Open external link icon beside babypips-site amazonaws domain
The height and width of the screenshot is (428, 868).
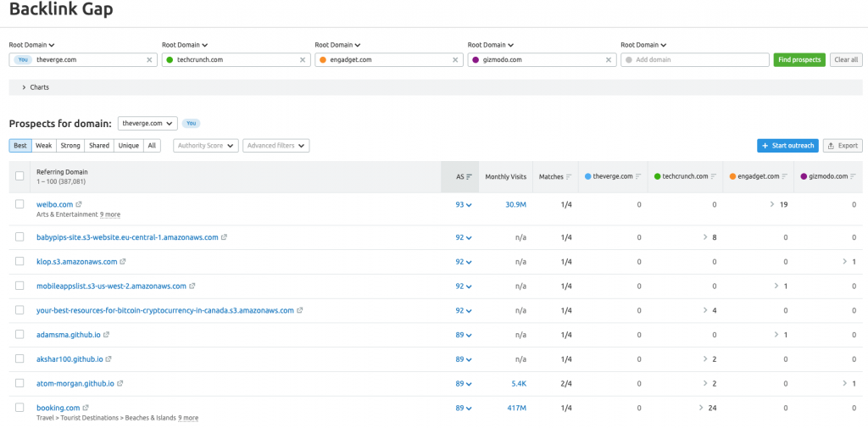point(224,237)
